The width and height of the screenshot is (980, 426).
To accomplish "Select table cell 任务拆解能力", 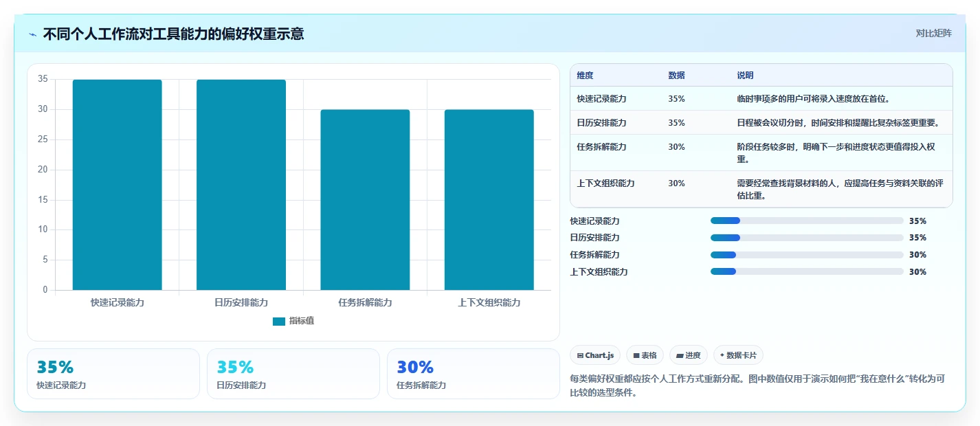I will coord(602,147).
